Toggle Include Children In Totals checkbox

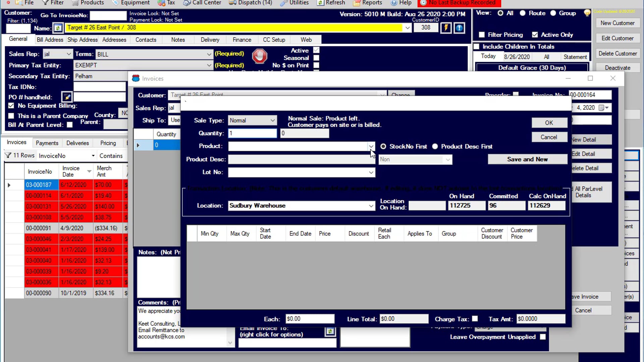tap(476, 47)
